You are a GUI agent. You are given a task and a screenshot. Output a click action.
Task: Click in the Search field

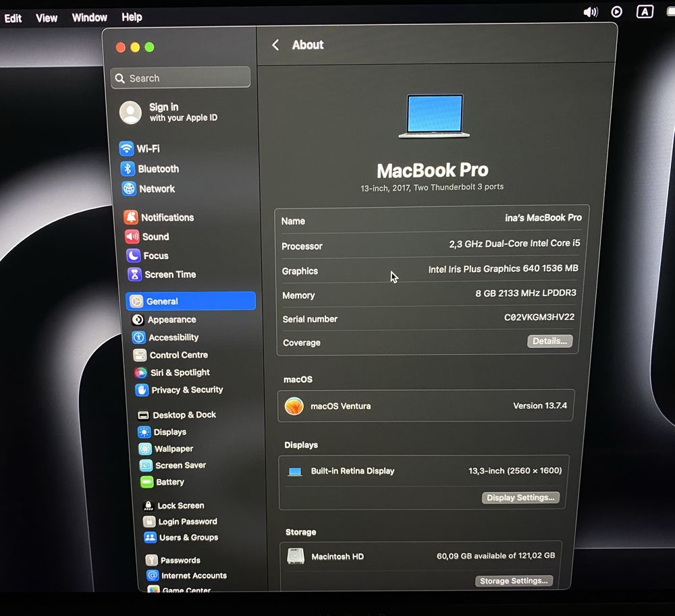pos(180,78)
